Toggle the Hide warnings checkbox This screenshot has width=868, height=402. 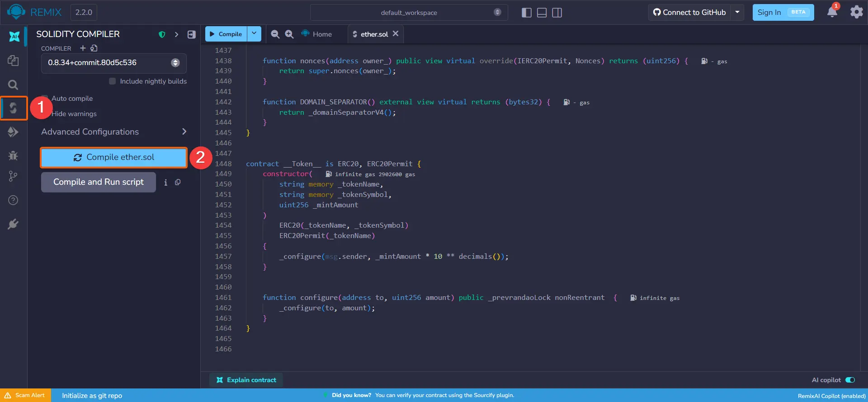point(44,114)
